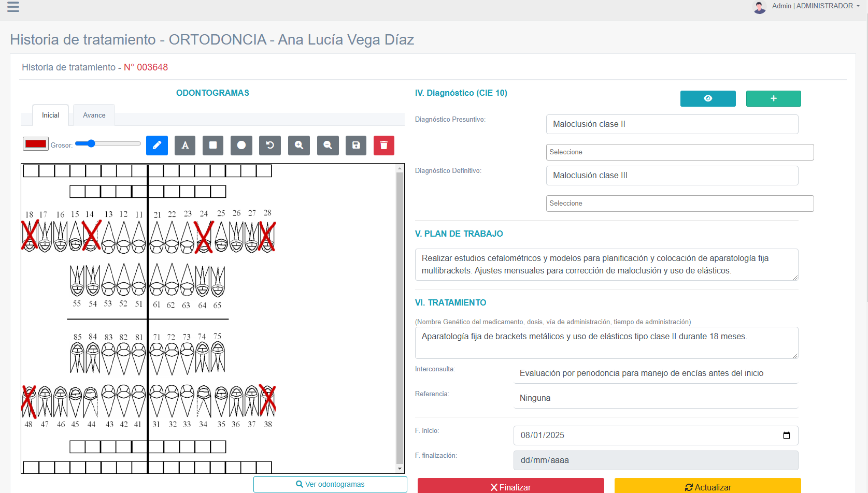Viewport: 868px width, 493px height.
Task: Choose the circle drawing tool
Action: (241, 146)
